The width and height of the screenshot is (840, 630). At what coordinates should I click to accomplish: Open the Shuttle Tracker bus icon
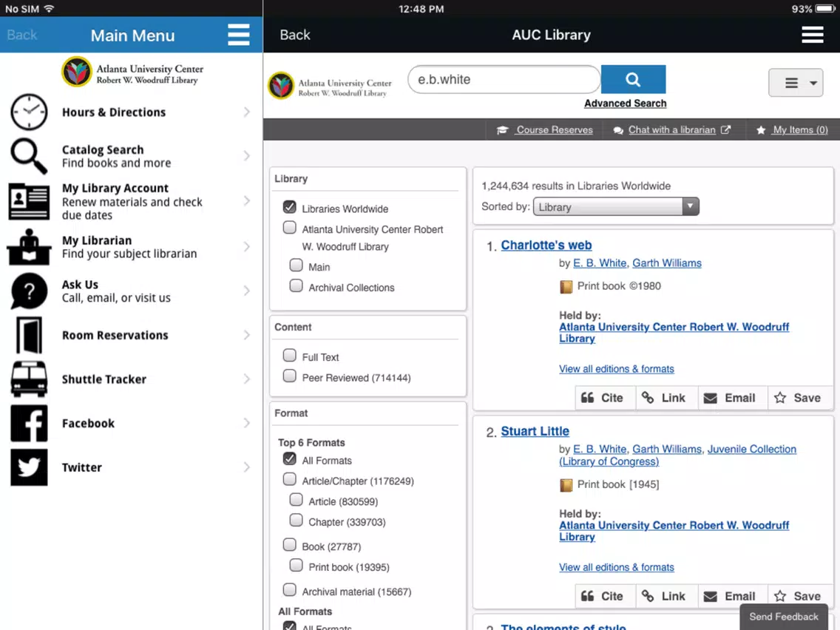[x=29, y=379]
